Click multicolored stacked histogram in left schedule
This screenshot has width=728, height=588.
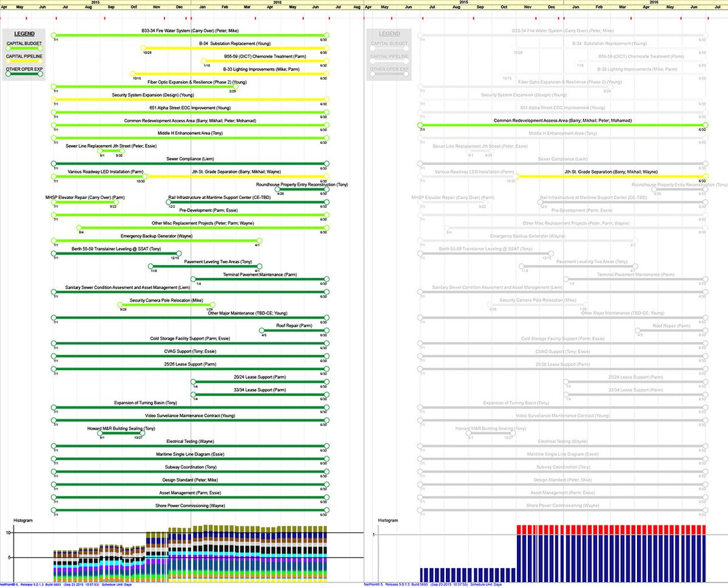[190, 553]
